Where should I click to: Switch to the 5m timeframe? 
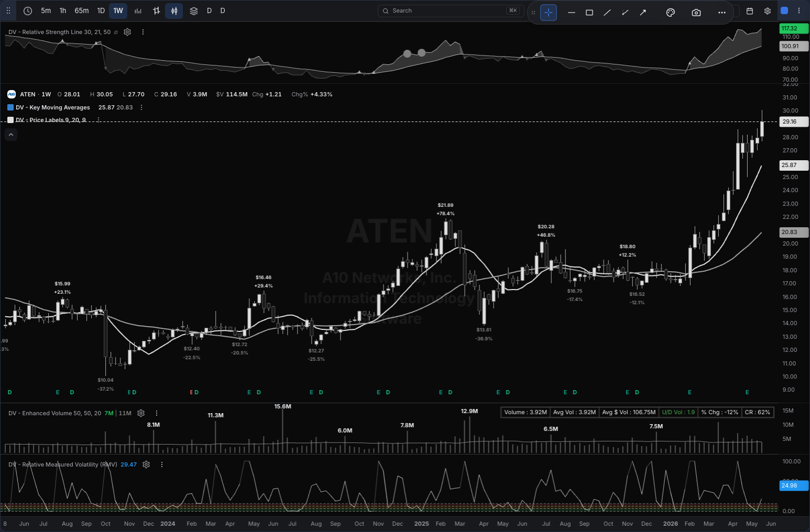[46, 10]
